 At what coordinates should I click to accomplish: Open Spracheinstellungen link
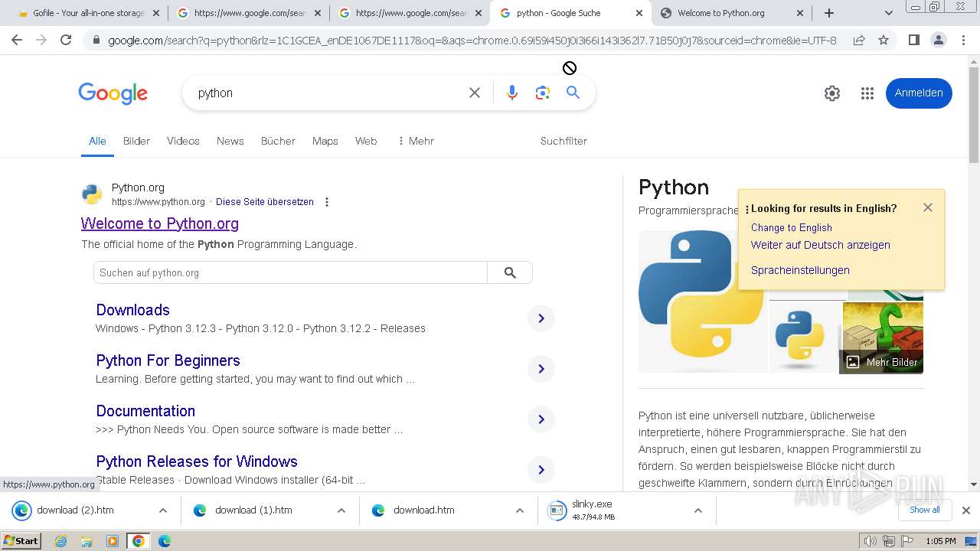800,270
